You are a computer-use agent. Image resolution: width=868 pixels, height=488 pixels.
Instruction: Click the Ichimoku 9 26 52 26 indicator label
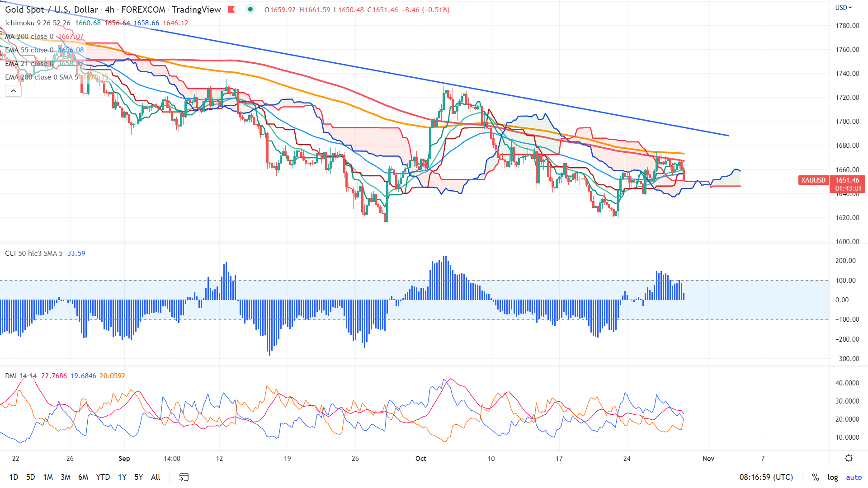tap(38, 23)
